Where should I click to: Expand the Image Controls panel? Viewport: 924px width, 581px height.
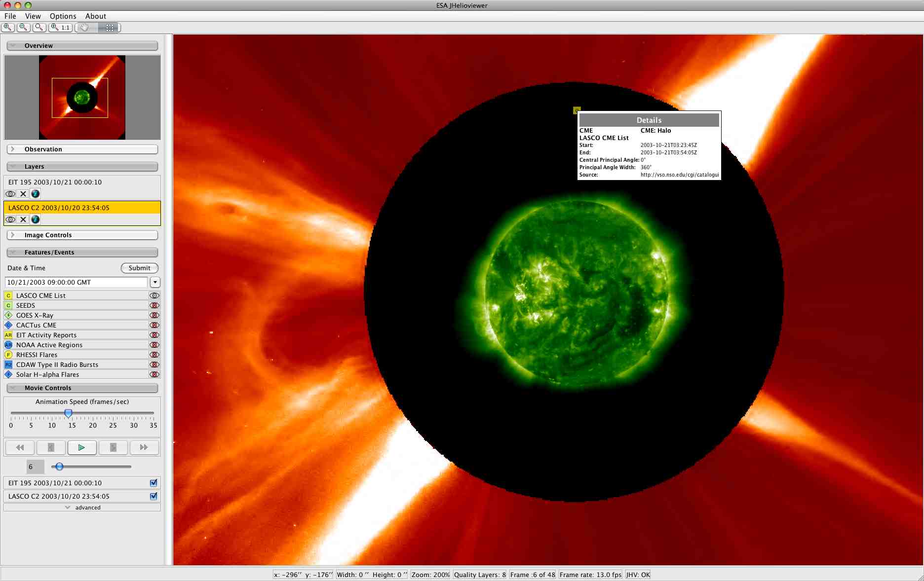[82, 235]
